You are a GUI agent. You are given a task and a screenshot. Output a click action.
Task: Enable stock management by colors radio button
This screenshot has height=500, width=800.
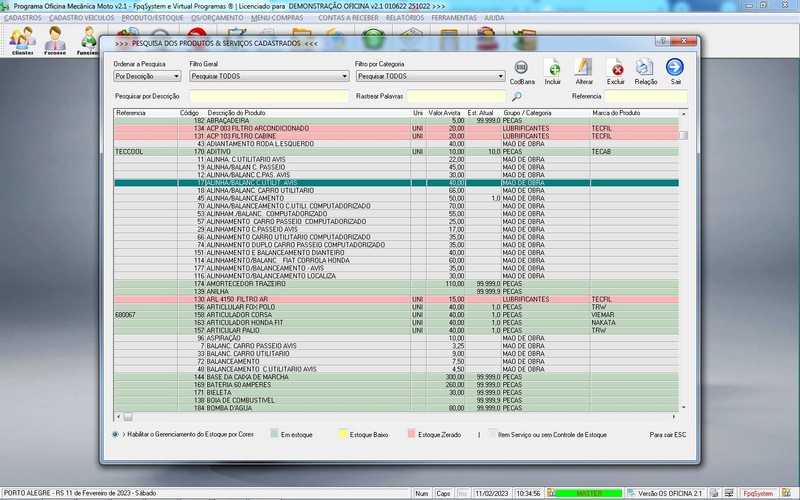(116, 435)
